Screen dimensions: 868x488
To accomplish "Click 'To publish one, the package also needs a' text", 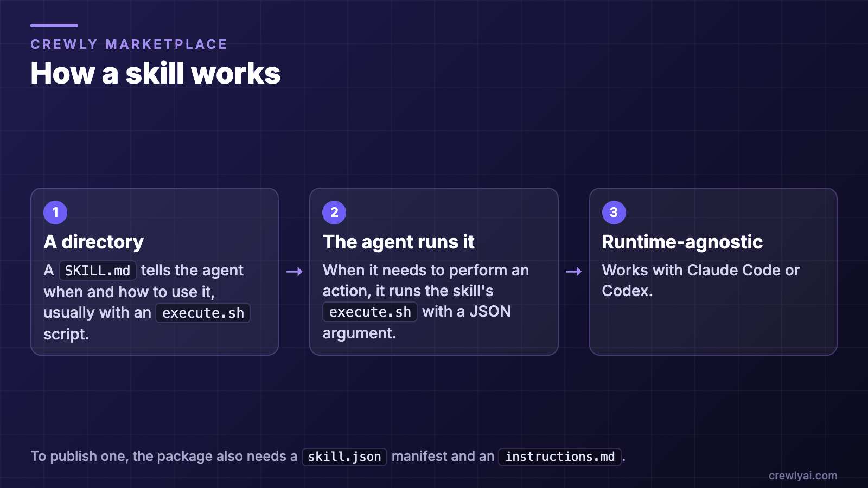I will point(164,456).
